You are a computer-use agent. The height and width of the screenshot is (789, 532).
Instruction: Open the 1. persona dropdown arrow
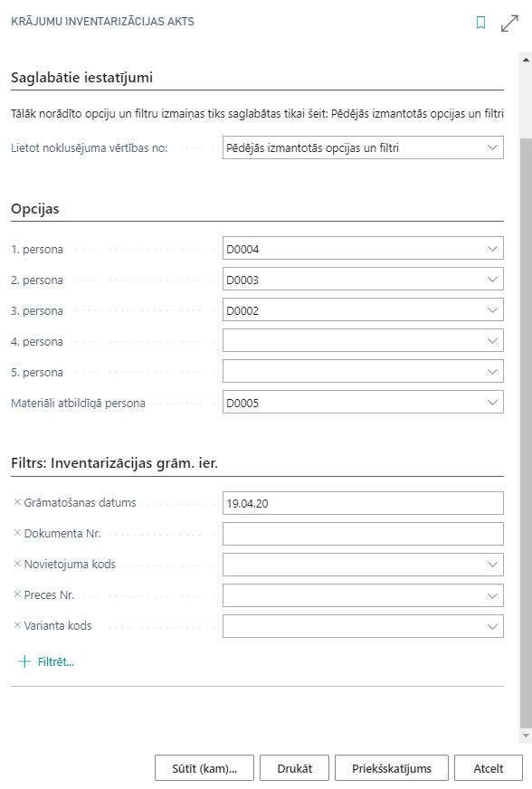[492, 249]
